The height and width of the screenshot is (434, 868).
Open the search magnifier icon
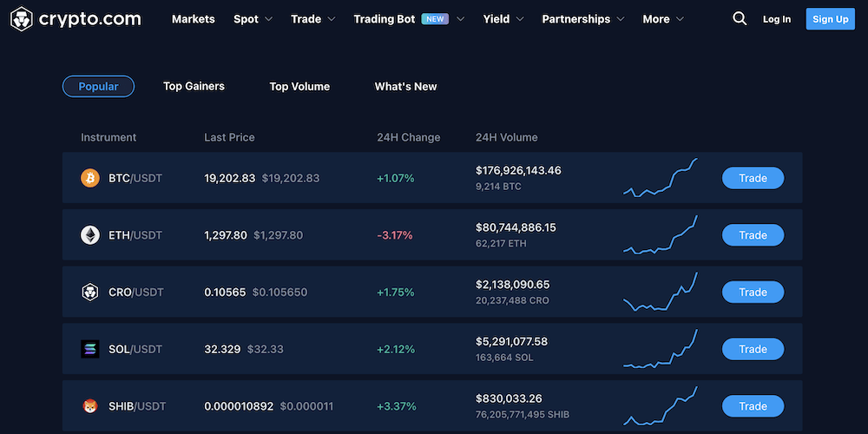(740, 18)
